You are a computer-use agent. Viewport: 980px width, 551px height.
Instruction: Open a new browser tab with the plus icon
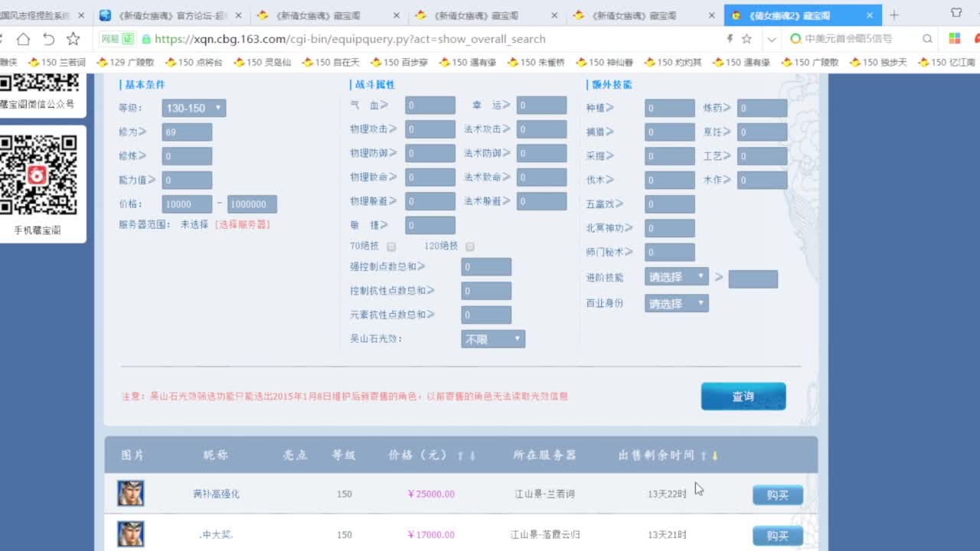[x=894, y=14]
